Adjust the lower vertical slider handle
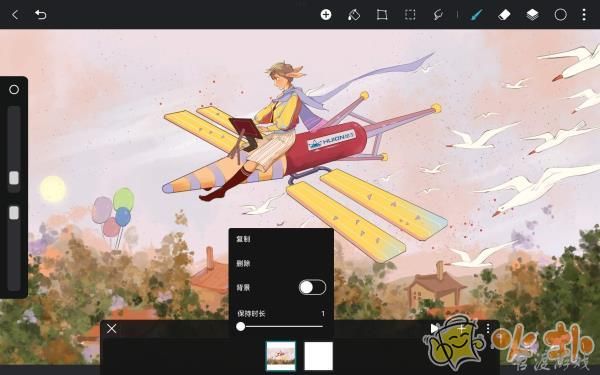Image resolution: width=600 pixels, height=375 pixels. point(14,213)
